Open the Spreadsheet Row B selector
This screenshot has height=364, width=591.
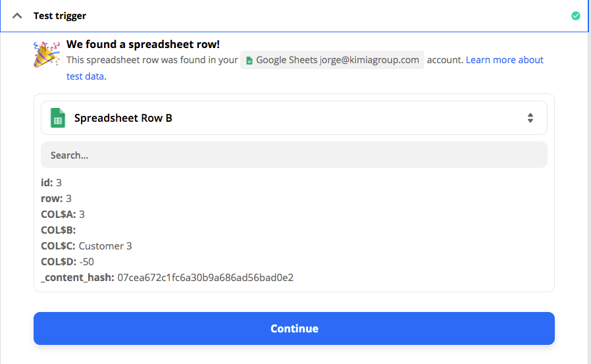coord(294,118)
